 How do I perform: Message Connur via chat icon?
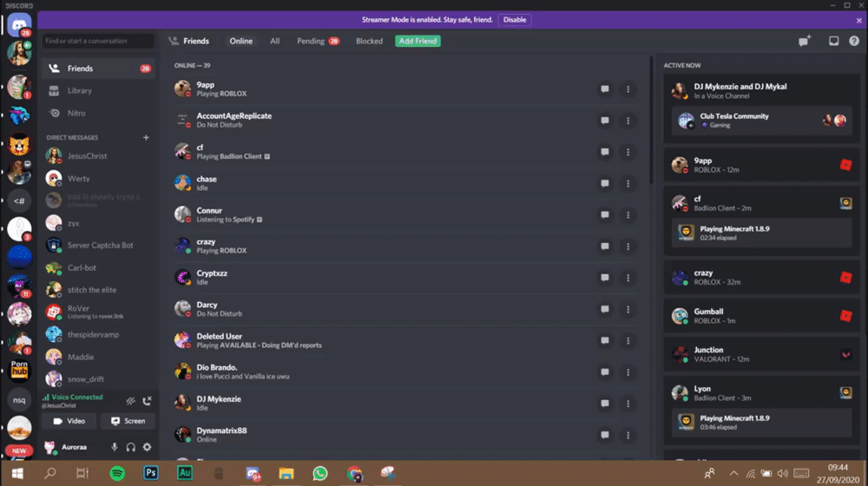point(604,214)
